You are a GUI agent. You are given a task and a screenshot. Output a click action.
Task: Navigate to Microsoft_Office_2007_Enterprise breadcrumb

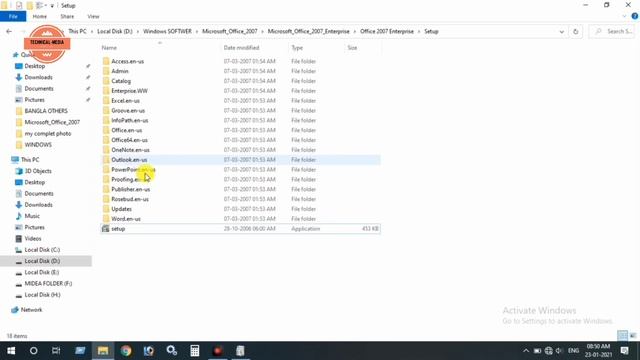309,31
